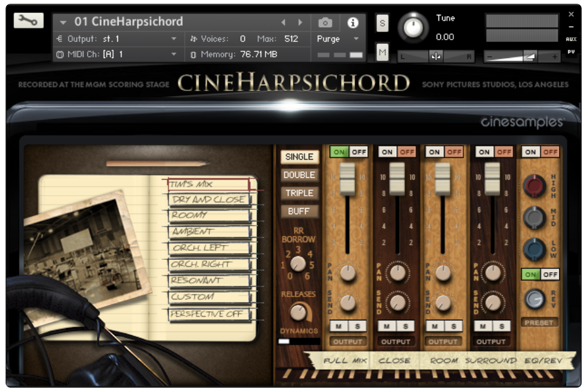Click the Tune knob
The image size is (586, 392).
[413, 27]
